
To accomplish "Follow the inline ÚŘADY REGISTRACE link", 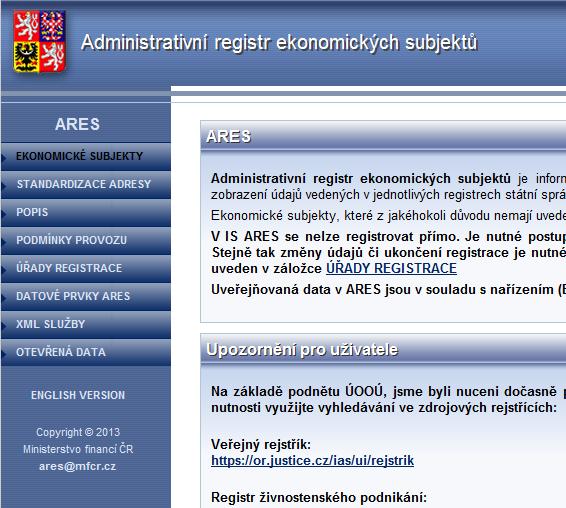I will pos(391,268).
